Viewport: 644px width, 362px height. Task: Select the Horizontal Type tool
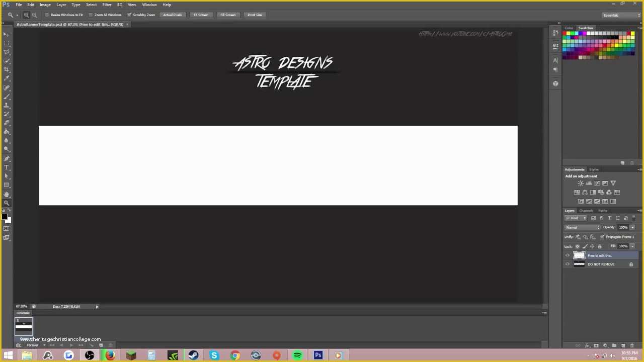[7, 167]
